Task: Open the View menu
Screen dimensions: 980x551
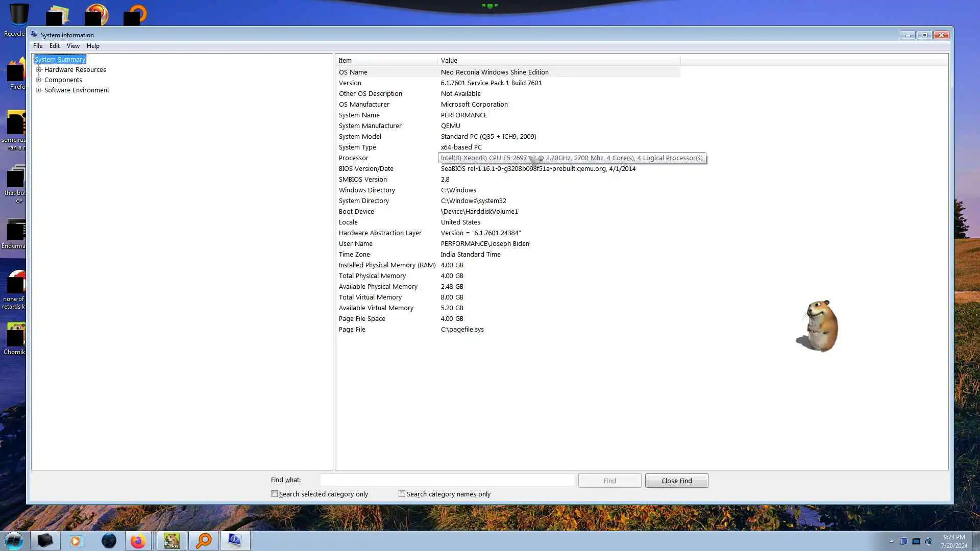Action: [x=73, y=46]
